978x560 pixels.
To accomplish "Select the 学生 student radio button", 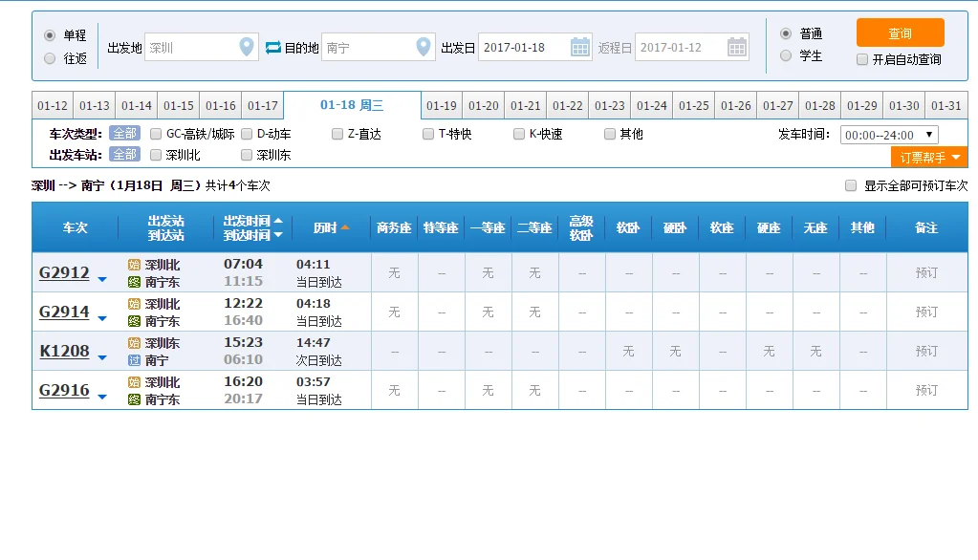I will coord(784,55).
